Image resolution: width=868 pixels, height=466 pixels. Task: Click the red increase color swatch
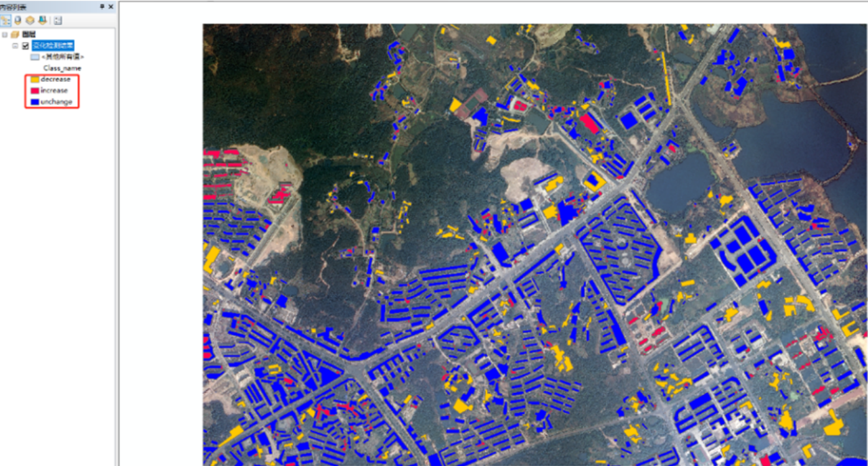point(35,91)
